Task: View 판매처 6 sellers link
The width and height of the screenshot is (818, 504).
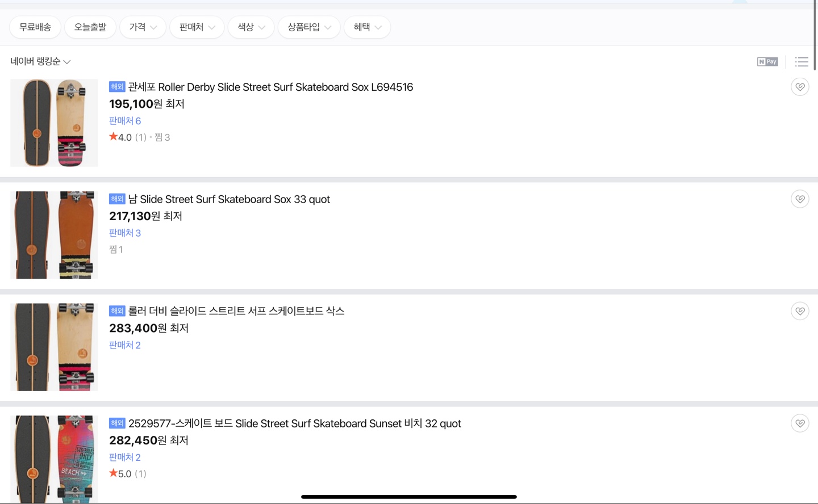Action: tap(125, 121)
